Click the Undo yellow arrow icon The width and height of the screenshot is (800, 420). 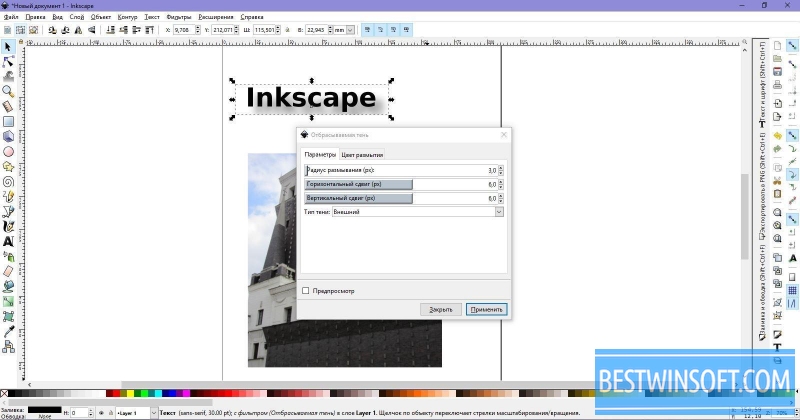[777, 136]
